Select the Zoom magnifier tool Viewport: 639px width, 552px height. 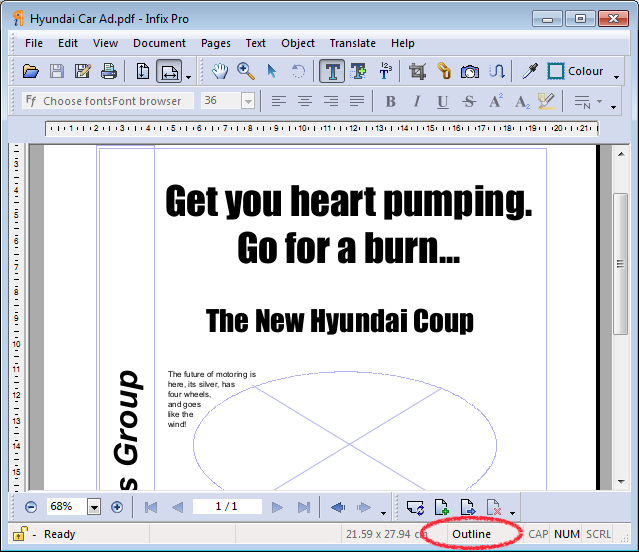click(245, 71)
